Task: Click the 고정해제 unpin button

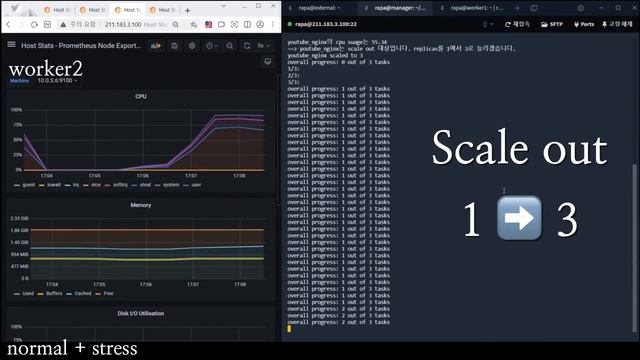Action: [617, 24]
